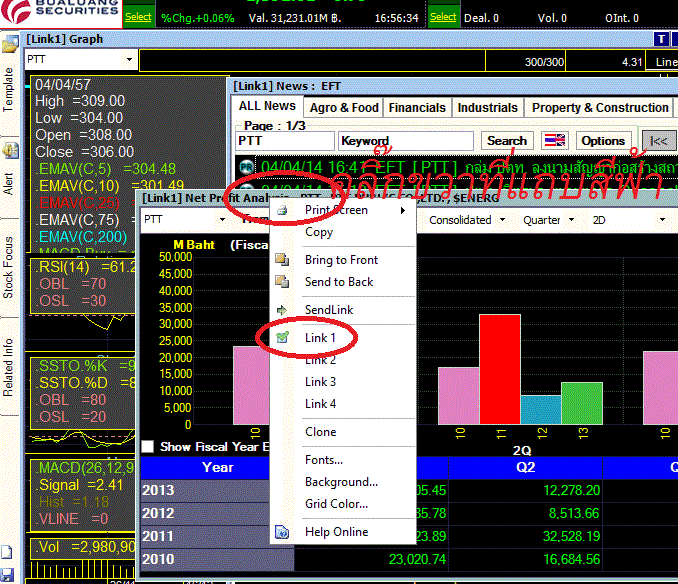
Task: Open the PTT symbol dropdown in Graph
Action: (129, 59)
